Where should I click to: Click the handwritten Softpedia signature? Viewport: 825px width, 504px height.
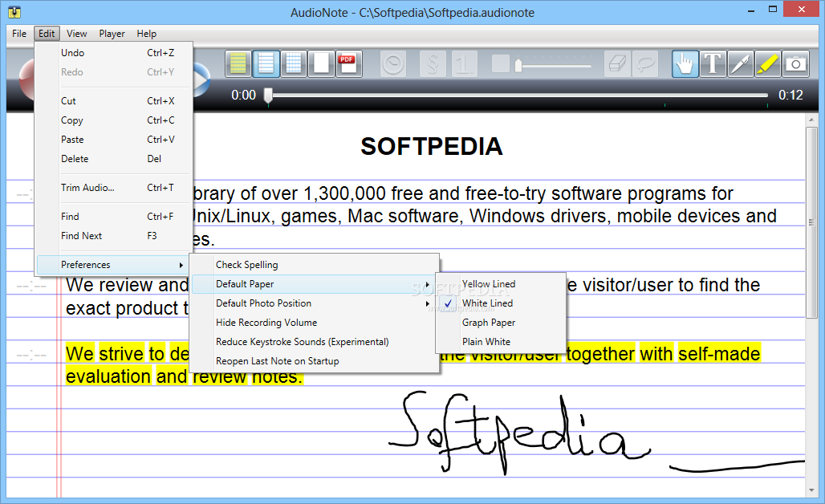(x=518, y=433)
